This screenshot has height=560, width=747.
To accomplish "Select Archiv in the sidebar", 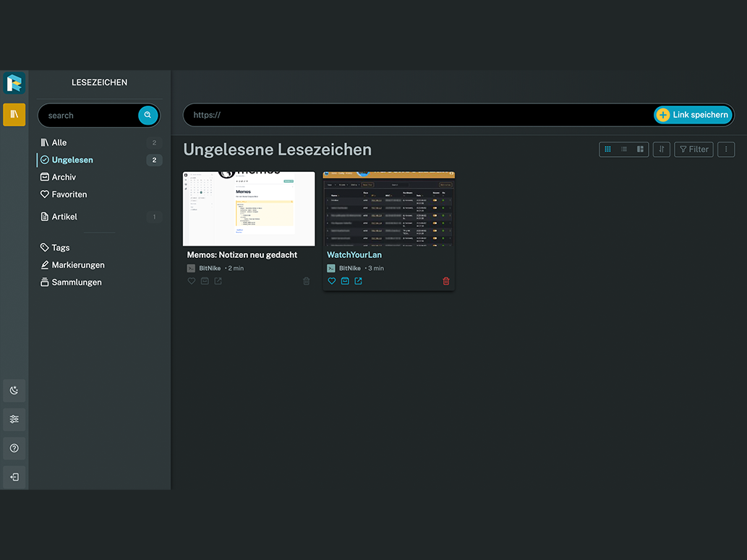I will click(x=64, y=177).
